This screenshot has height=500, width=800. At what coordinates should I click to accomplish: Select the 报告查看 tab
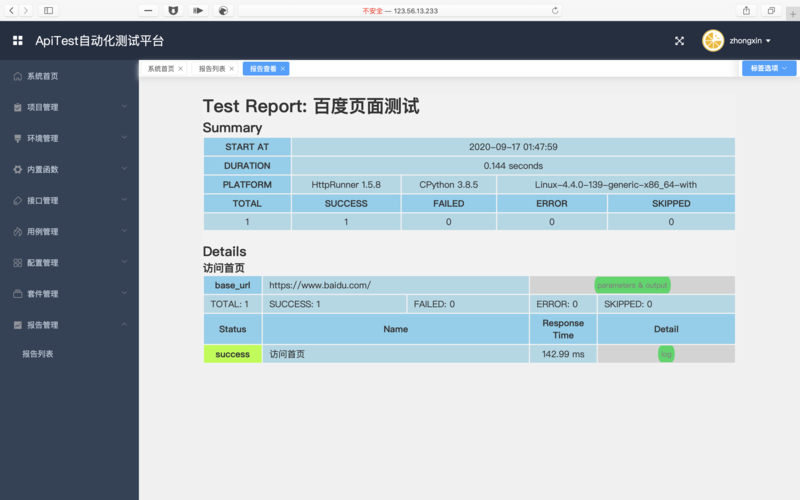263,69
